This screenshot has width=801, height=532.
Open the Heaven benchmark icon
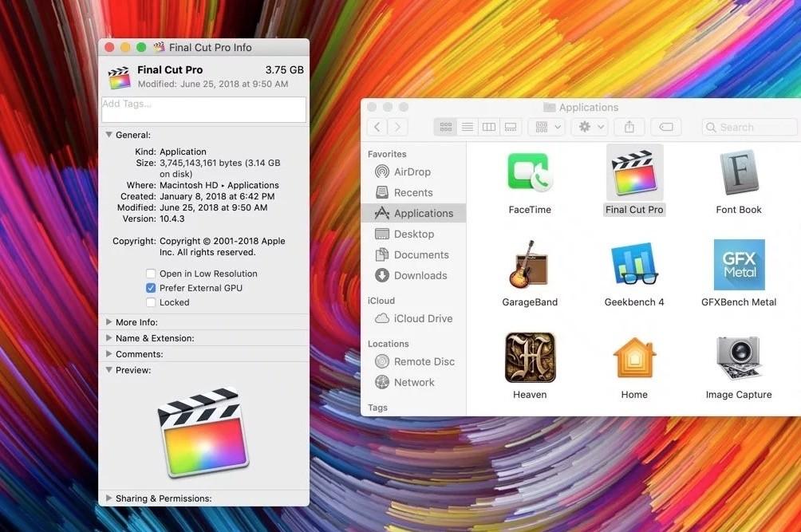pyautogui.click(x=530, y=357)
